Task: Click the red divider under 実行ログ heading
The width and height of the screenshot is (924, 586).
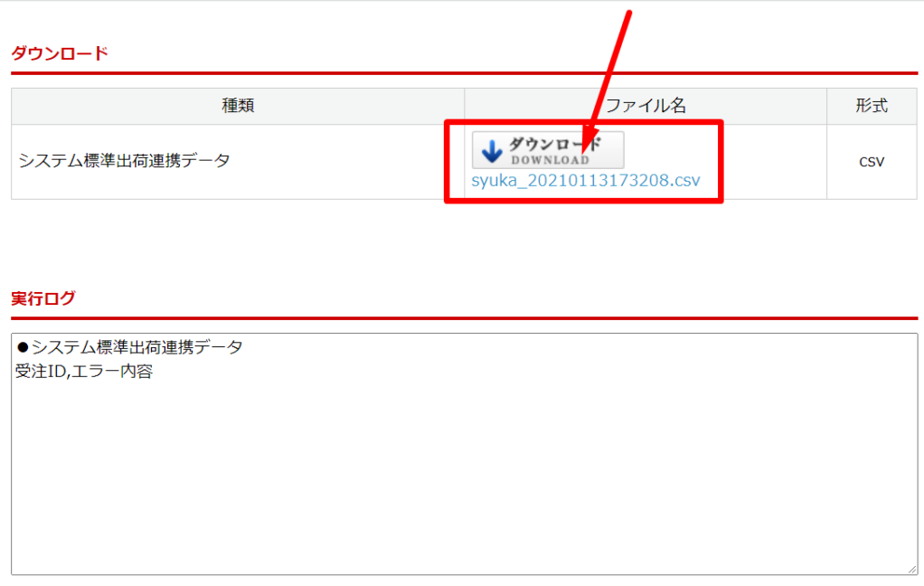Action: pos(465,318)
